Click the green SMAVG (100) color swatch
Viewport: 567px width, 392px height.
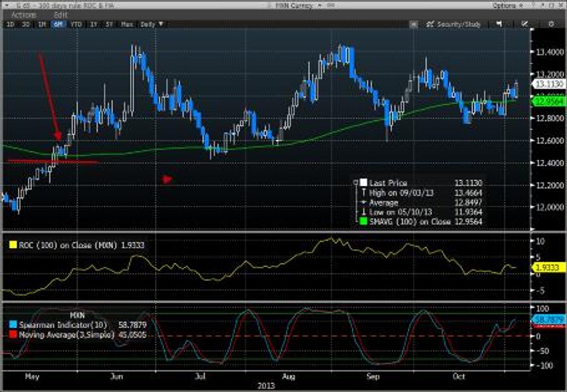point(363,221)
